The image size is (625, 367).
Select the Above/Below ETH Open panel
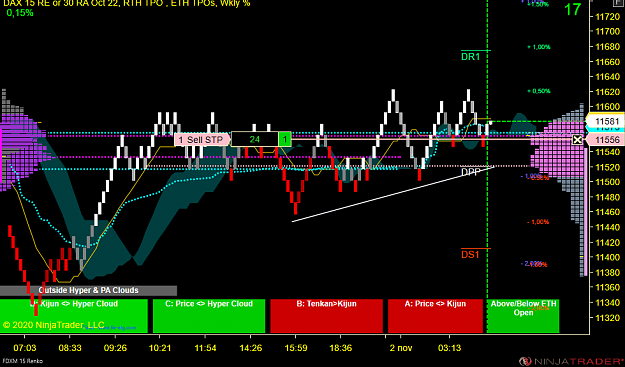(x=523, y=316)
